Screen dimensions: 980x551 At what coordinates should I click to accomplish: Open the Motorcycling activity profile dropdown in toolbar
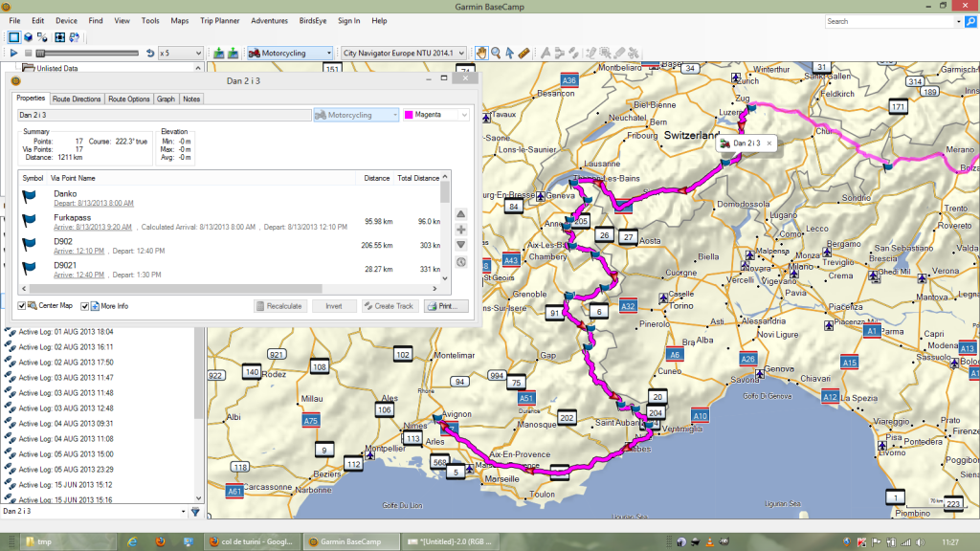[x=290, y=54]
